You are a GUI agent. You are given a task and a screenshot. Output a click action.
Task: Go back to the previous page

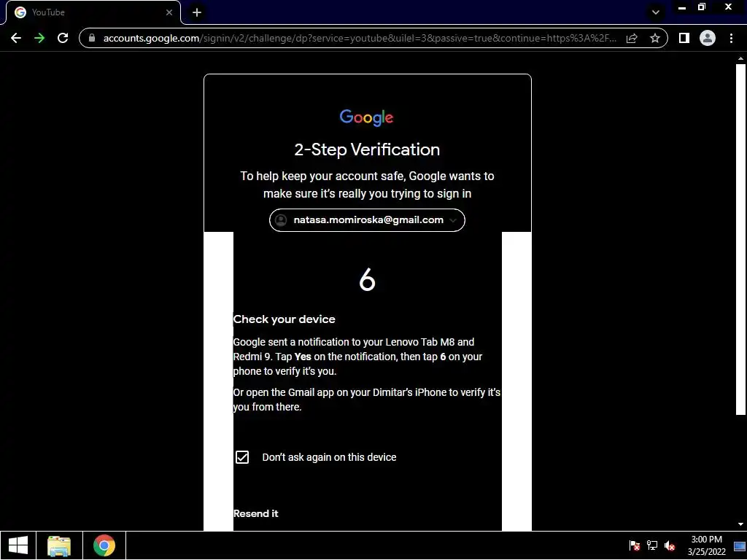coord(16,38)
